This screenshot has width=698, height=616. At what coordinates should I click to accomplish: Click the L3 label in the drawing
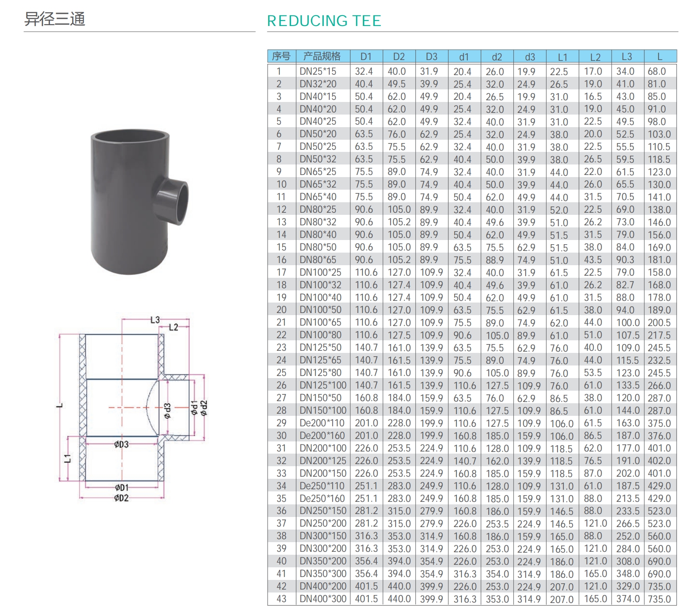point(155,320)
